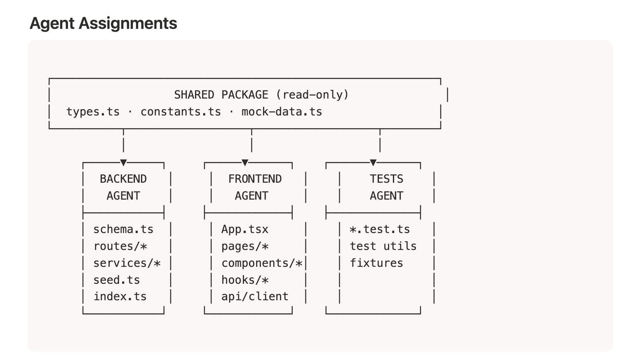Viewport: 644px width, 358px height.
Task: Click fixtures in the tests list
Action: [376, 263]
